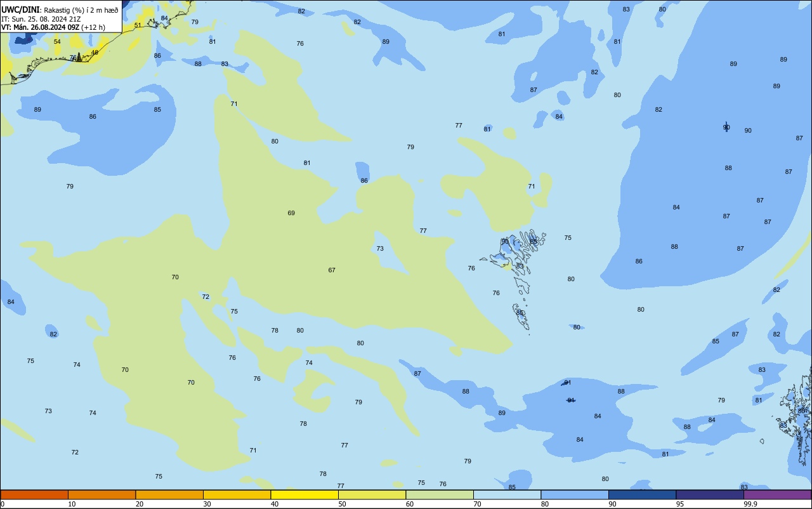Click the '30' tick label on the color scale

click(x=207, y=504)
